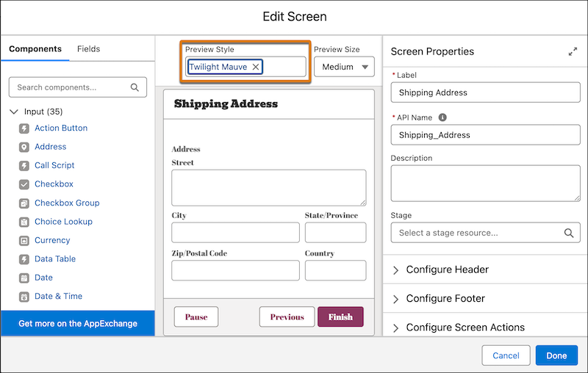Click the Address component pin icon
The width and height of the screenshot is (588, 373).
tap(24, 147)
